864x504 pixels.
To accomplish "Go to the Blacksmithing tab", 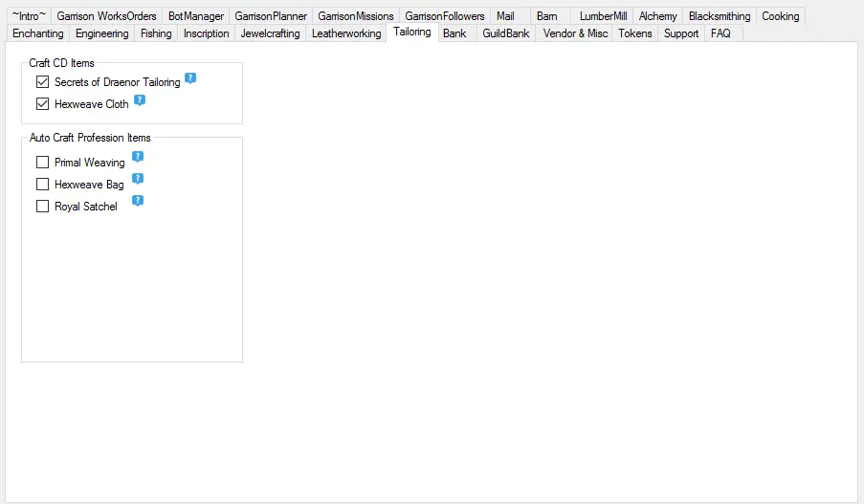I will tap(720, 16).
